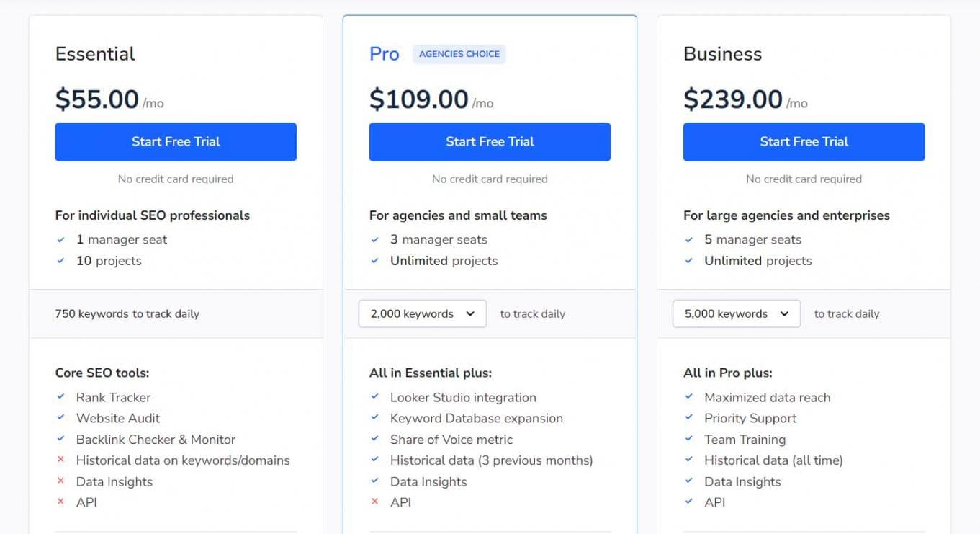980x534 pixels.
Task: Click checkmark beside Priority Support
Action: (689, 418)
